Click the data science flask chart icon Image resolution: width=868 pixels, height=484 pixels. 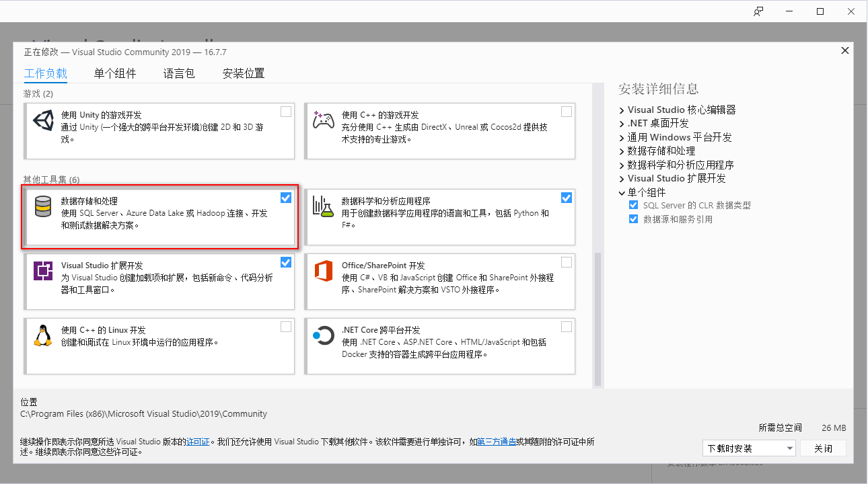tap(324, 206)
